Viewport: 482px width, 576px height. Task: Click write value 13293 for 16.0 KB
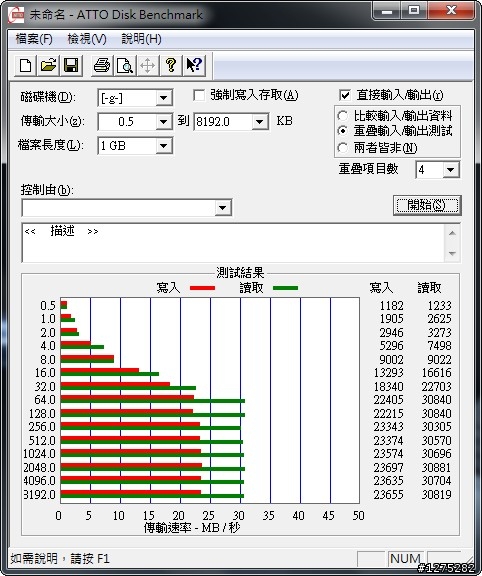pos(388,373)
